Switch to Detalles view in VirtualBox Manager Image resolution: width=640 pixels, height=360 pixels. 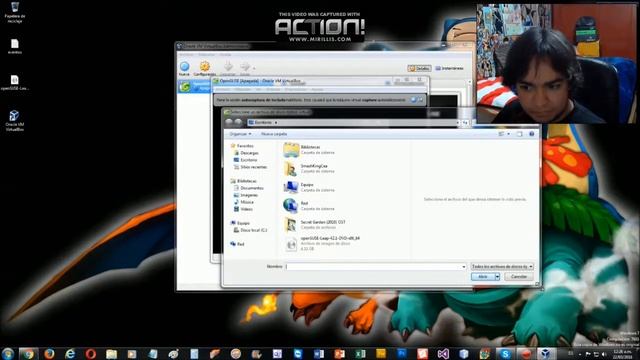(x=419, y=68)
